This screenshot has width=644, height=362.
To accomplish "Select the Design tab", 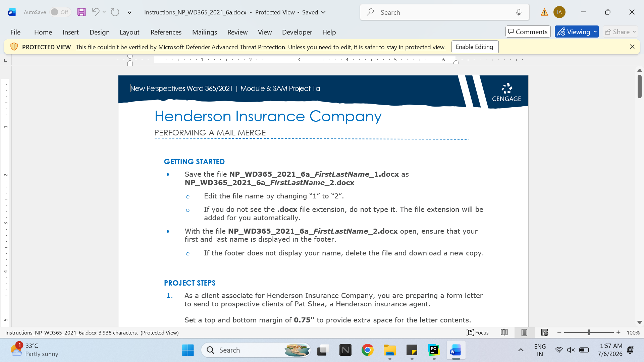I will point(99,32).
